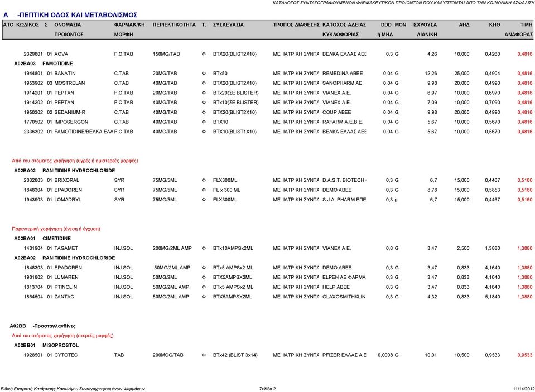This screenshot has height=392, width=535.
Task: Click product code 1914202
Action: pyautogui.click(x=33, y=103)
